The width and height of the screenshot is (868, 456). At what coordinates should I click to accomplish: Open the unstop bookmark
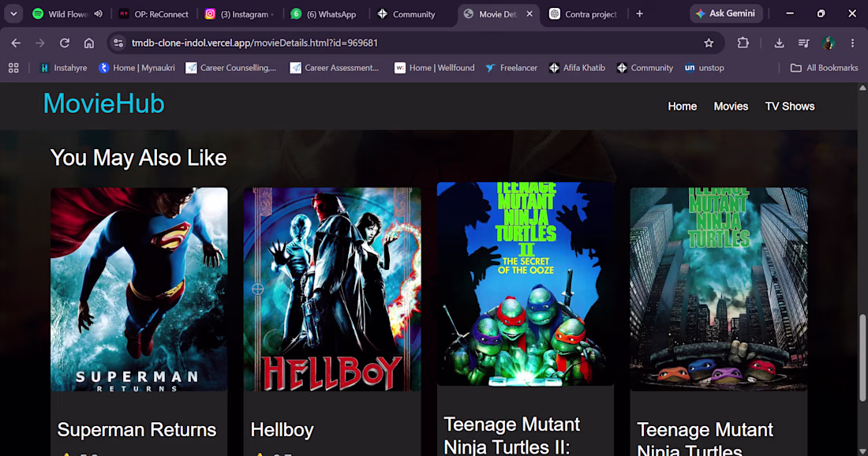point(704,68)
